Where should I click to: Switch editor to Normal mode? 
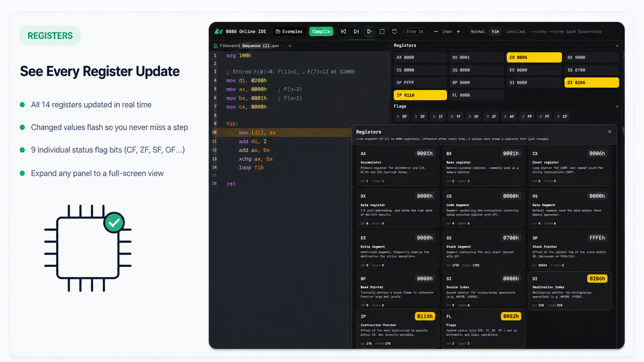point(478,32)
